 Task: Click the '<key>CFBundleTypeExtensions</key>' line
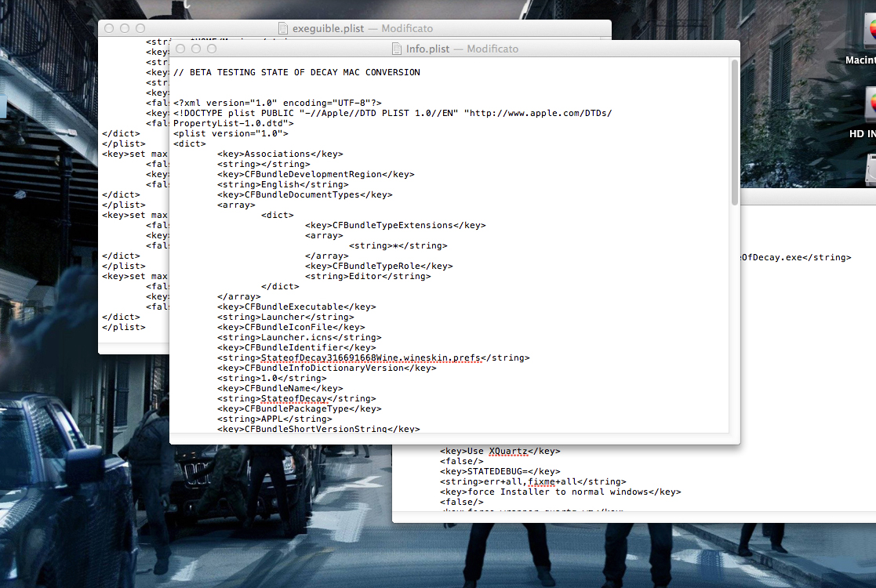point(395,226)
